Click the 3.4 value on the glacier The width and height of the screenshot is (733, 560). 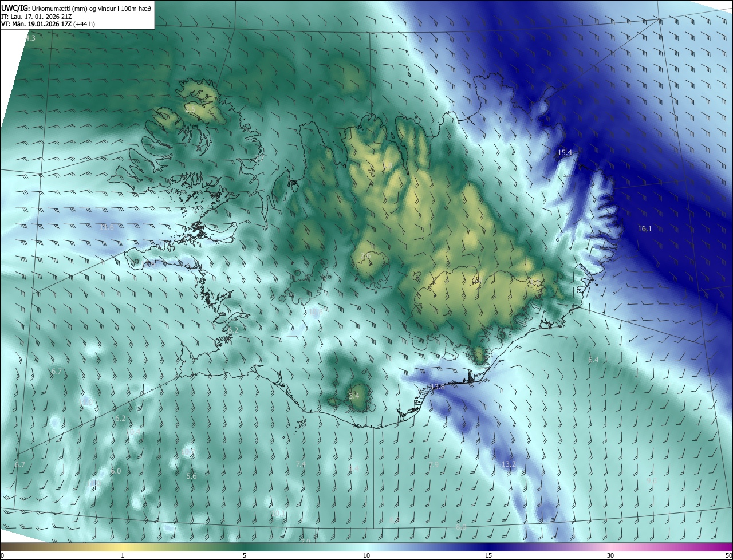tap(354, 395)
